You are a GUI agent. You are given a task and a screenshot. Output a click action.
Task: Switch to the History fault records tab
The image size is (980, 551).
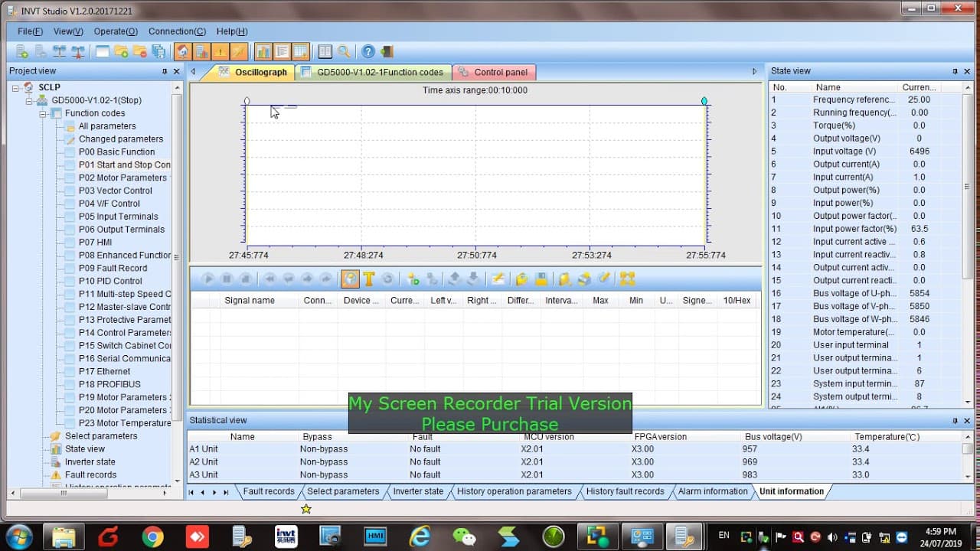coord(625,491)
